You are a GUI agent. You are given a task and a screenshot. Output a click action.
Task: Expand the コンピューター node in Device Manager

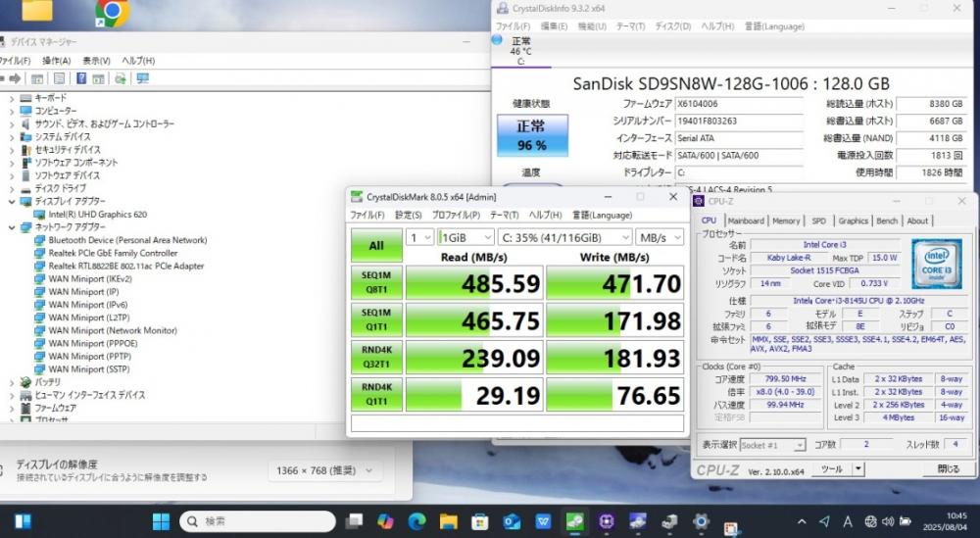click(11, 111)
